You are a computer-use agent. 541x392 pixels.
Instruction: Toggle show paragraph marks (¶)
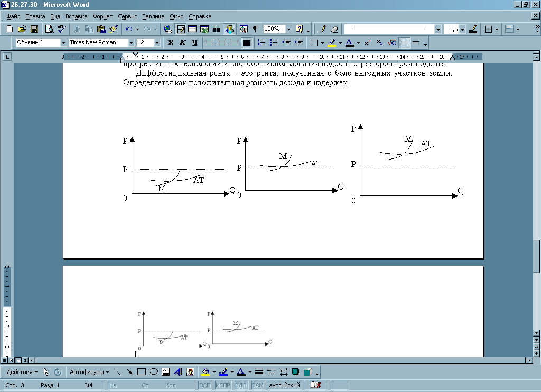[256, 29]
